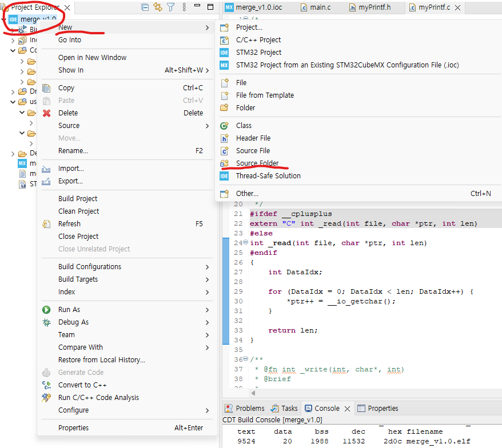Click the Other... wizard icon

(x=225, y=194)
